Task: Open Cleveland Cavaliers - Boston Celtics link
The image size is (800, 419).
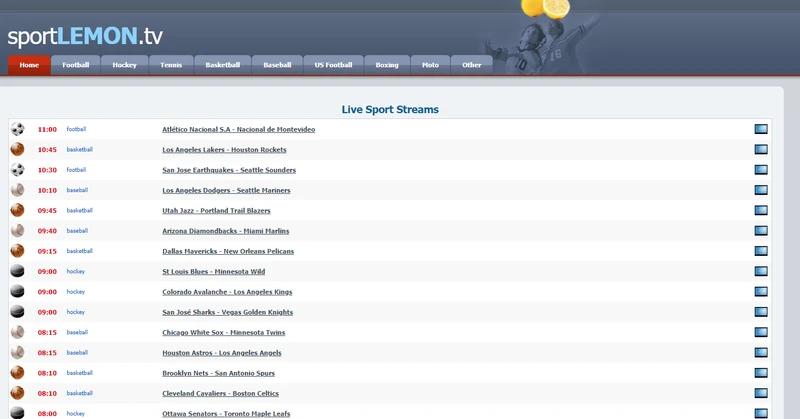Action: tap(220, 393)
